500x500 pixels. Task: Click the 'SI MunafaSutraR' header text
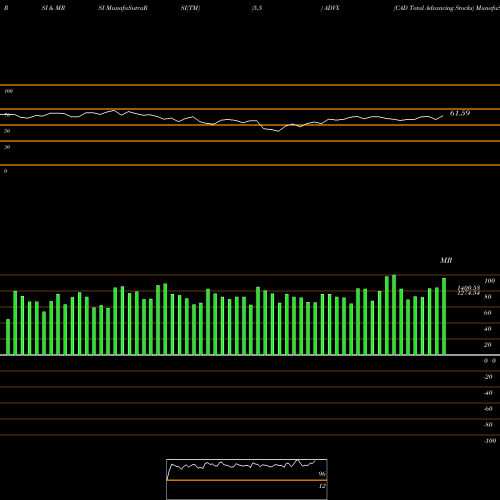pos(123,8)
